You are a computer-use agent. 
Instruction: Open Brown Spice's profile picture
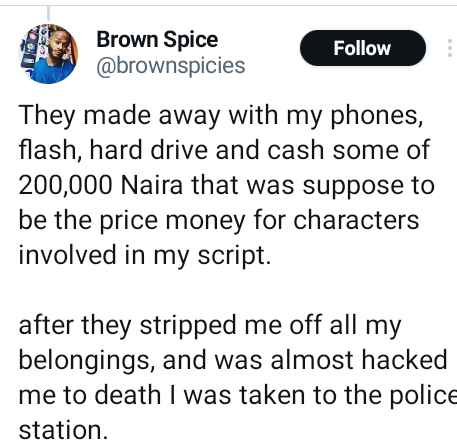point(49,54)
